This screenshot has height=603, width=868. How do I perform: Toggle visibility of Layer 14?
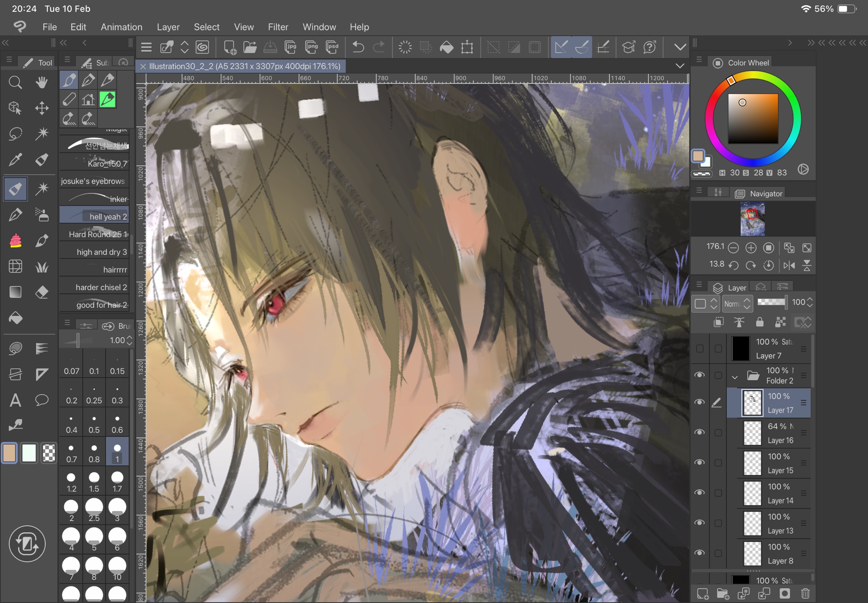[700, 493]
